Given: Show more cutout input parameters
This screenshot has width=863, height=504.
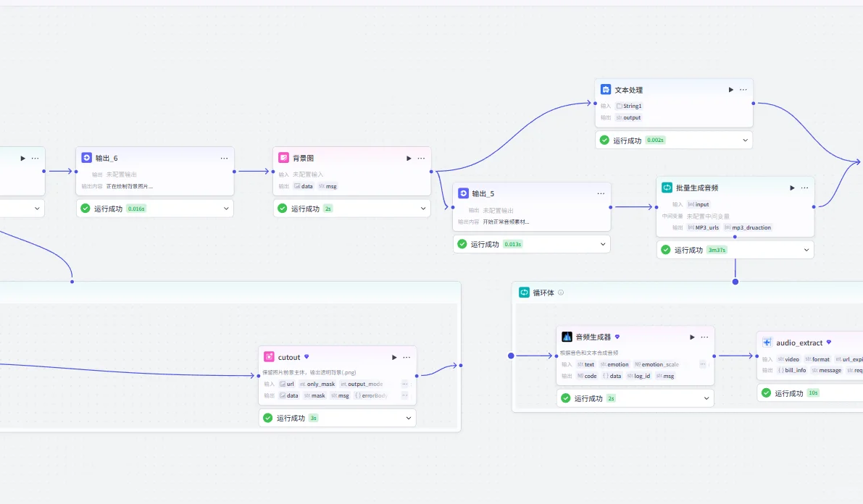Looking at the screenshot, I should click(405, 384).
